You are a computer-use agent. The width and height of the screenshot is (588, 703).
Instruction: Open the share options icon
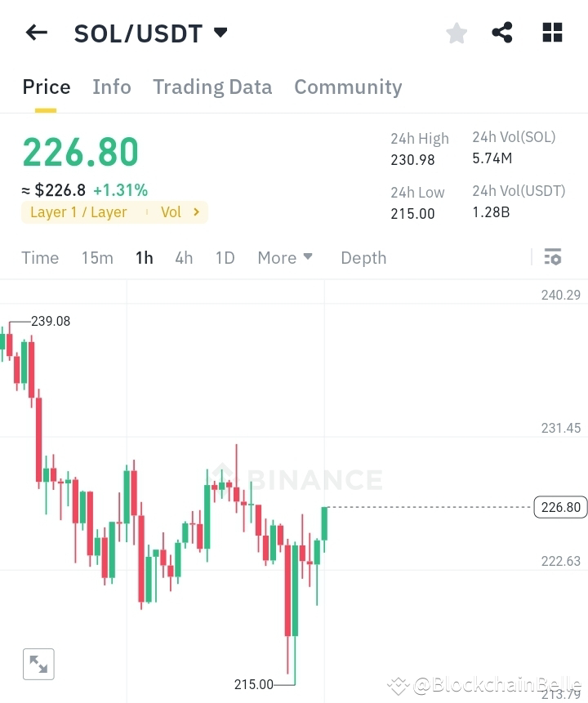pos(502,33)
